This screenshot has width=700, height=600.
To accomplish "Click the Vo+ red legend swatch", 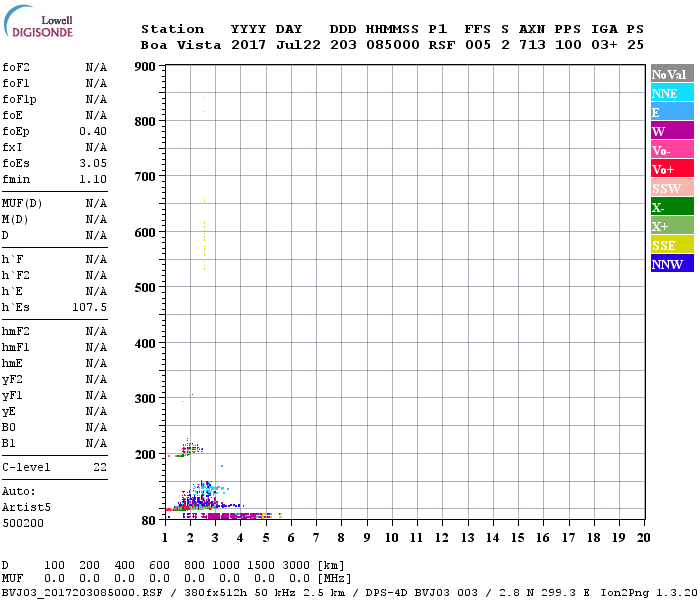I will (x=671, y=169).
